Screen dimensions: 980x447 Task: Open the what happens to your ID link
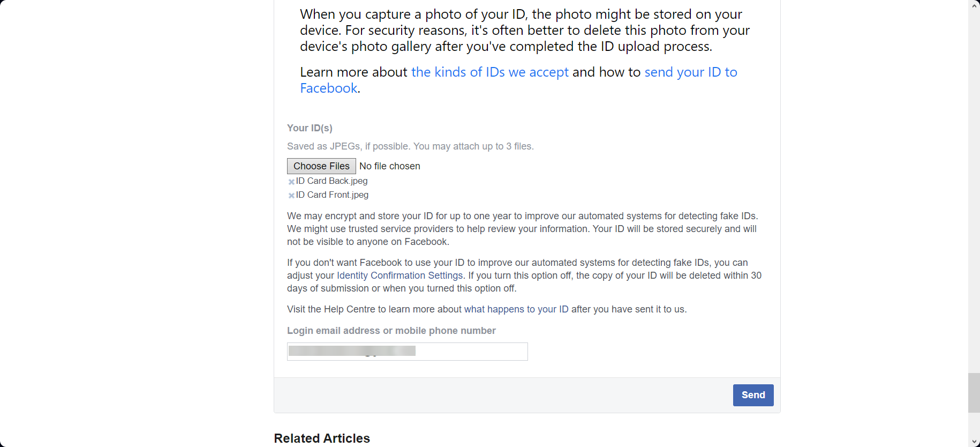click(516, 309)
